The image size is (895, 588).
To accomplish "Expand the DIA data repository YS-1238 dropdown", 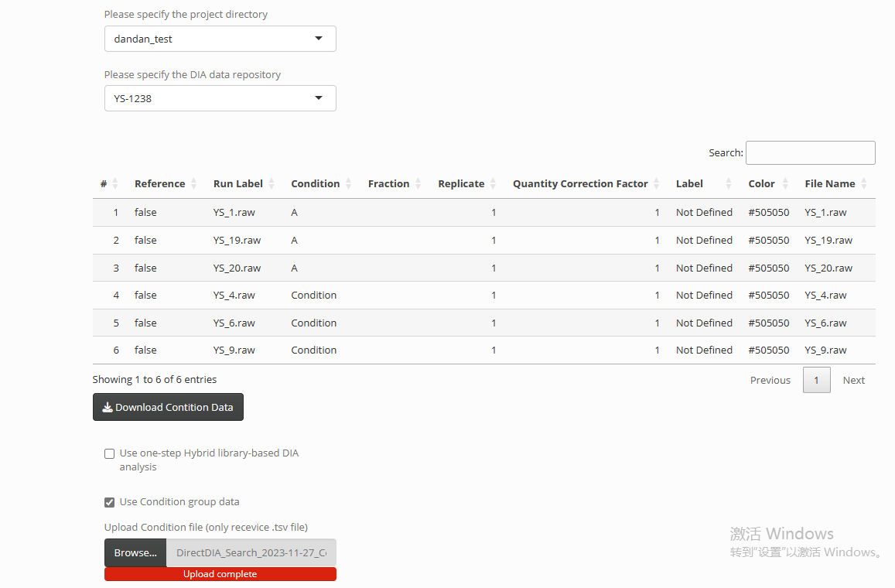I will point(220,98).
